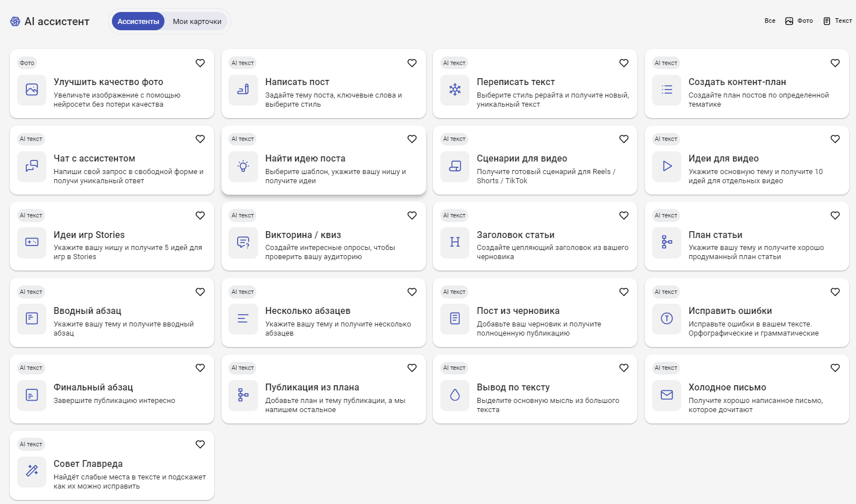Mark Исправить ошибки card as favorite
This screenshot has height=504, width=856.
835,292
